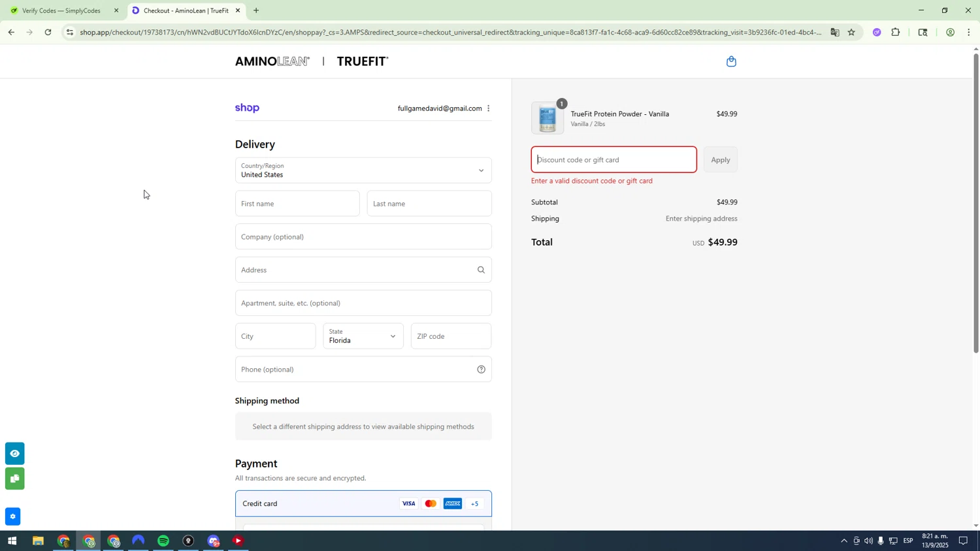This screenshot has width=980, height=551.
Task: Open the translate page icon
Action: pos(834,32)
